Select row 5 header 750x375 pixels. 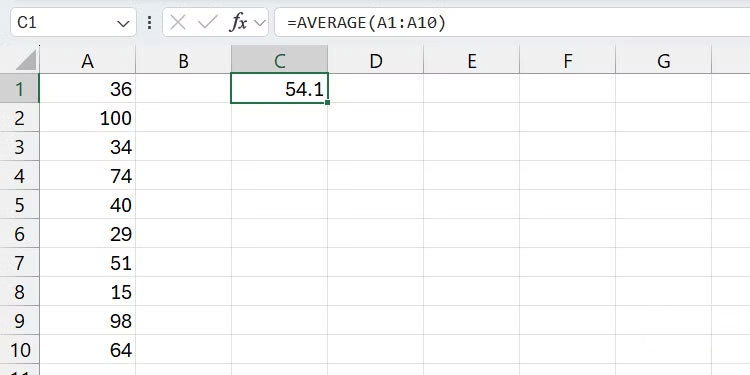[20, 205]
